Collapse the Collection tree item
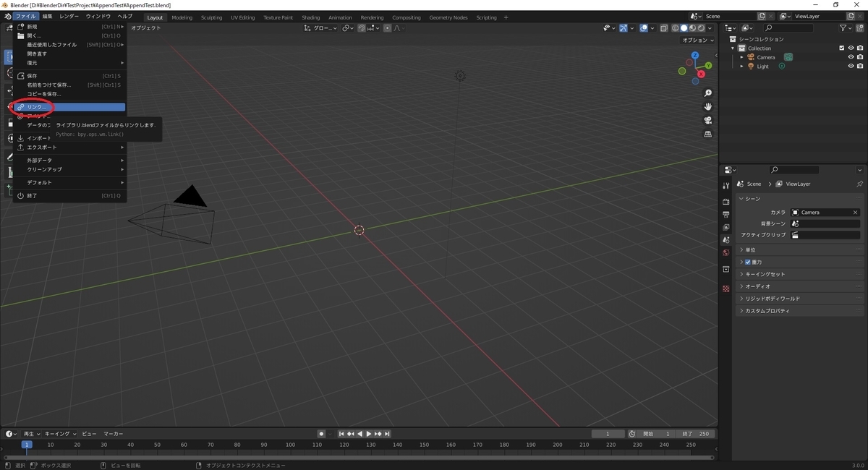 733,48
